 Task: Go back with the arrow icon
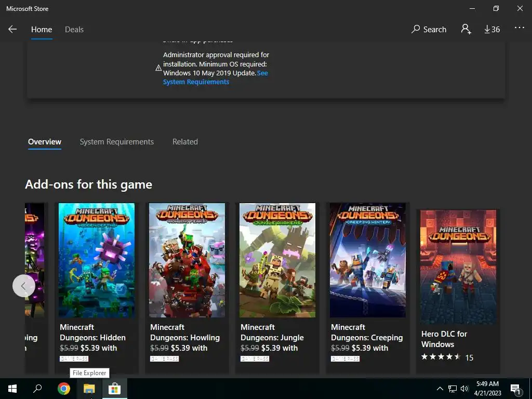pyautogui.click(x=12, y=29)
